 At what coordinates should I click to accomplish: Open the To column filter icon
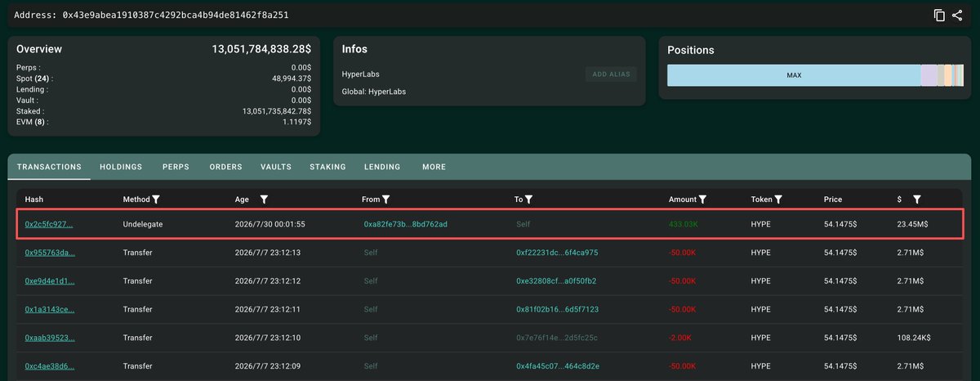[529, 199]
